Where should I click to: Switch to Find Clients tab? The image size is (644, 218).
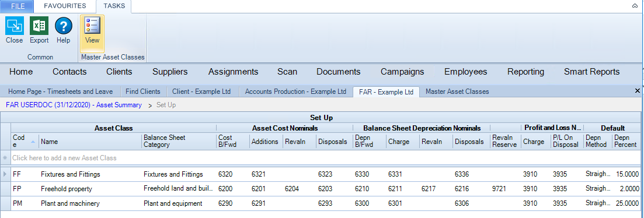pos(144,92)
